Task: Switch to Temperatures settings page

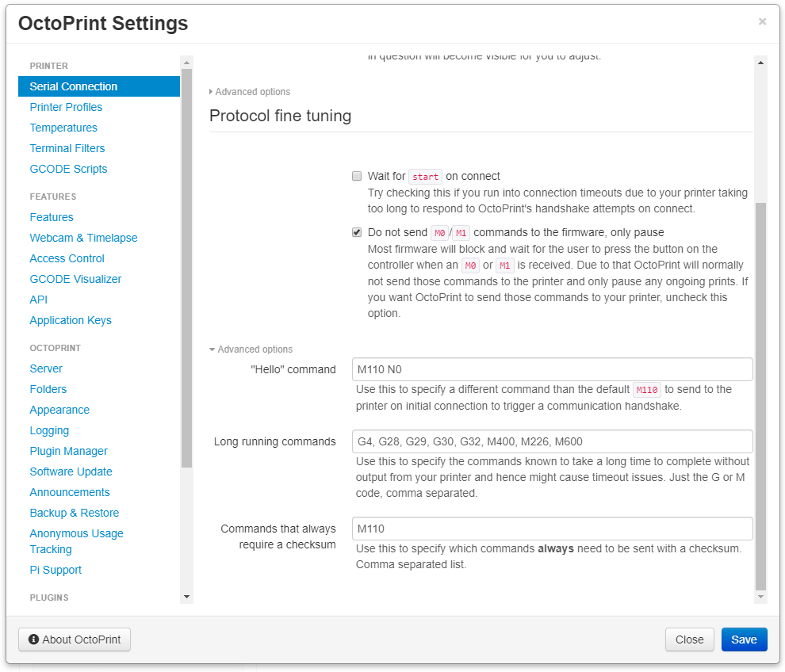Action: pos(63,127)
